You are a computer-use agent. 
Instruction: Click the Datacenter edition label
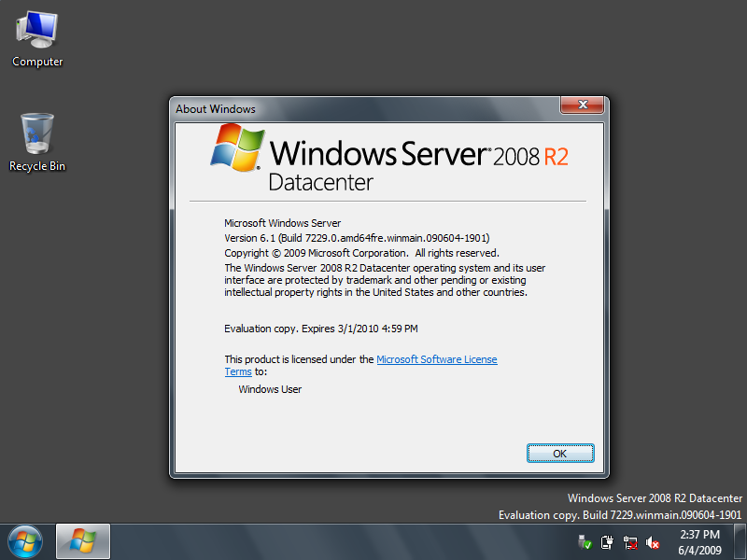(320, 182)
